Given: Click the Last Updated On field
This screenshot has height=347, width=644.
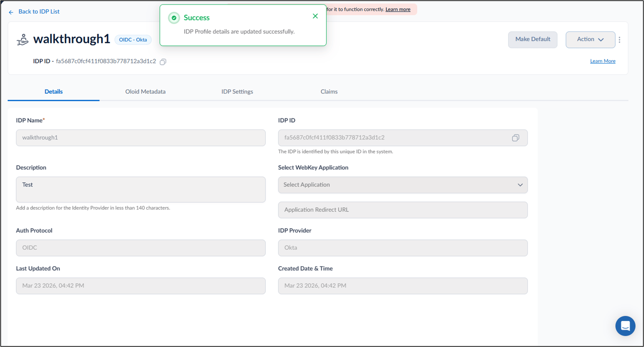Looking at the screenshot, I should (141, 286).
